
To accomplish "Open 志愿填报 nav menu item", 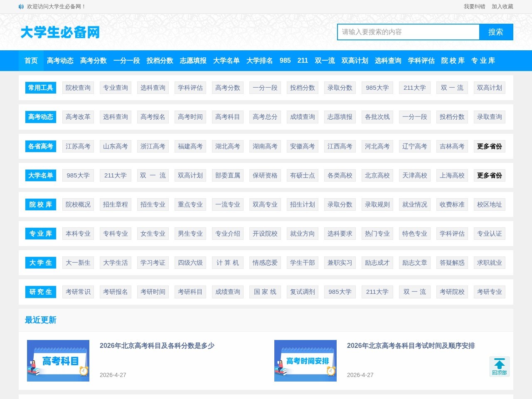I will (193, 61).
